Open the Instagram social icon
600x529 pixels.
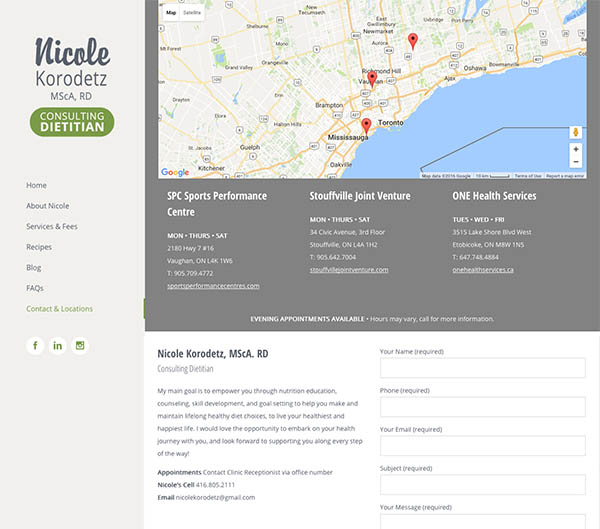[x=81, y=346]
